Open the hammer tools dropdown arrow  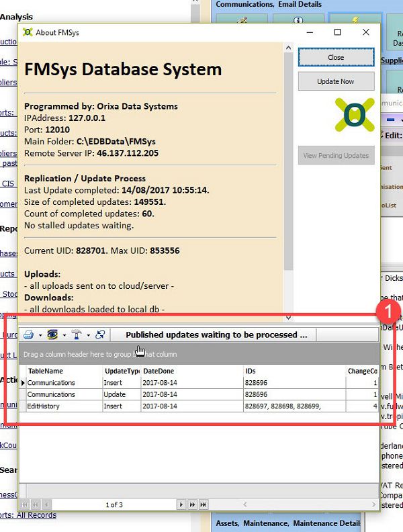[x=89, y=335]
